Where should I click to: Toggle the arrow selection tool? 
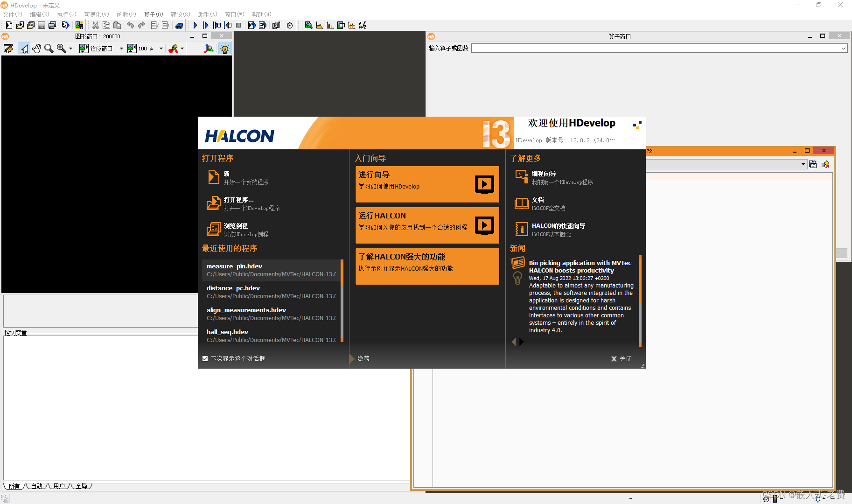click(24, 49)
